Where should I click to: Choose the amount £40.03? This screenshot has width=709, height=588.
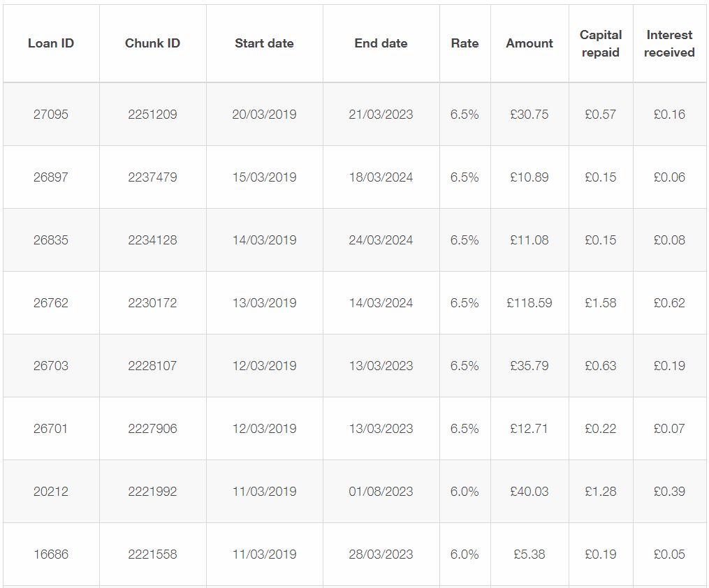[529, 492]
